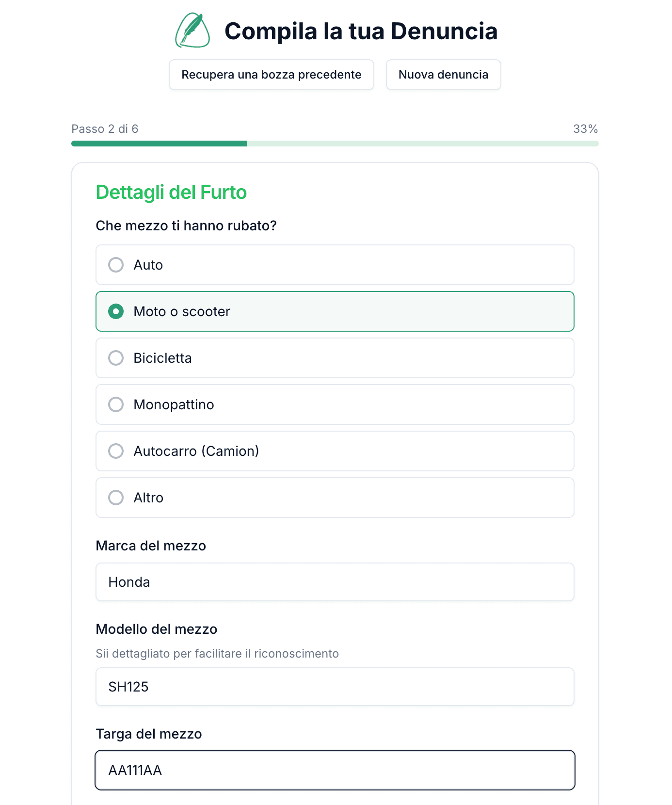Click the Targa del mezzo label
Screen dimensions: 672x805
[x=149, y=734]
